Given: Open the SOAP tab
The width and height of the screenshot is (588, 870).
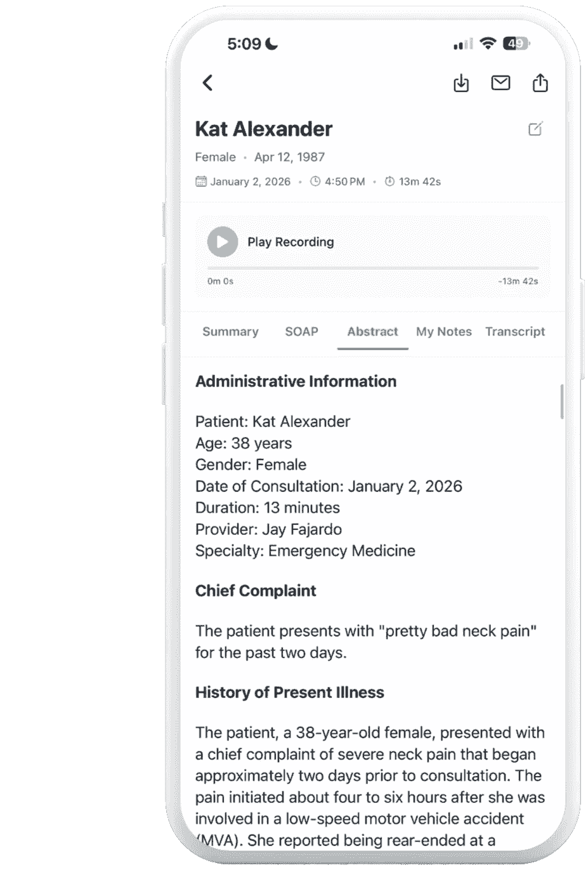Looking at the screenshot, I should tap(301, 332).
